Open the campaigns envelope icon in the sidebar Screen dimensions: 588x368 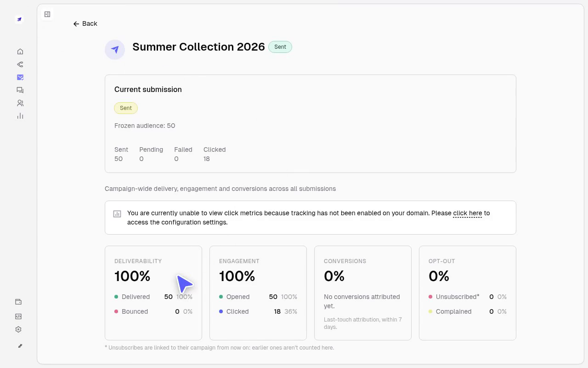(20, 77)
